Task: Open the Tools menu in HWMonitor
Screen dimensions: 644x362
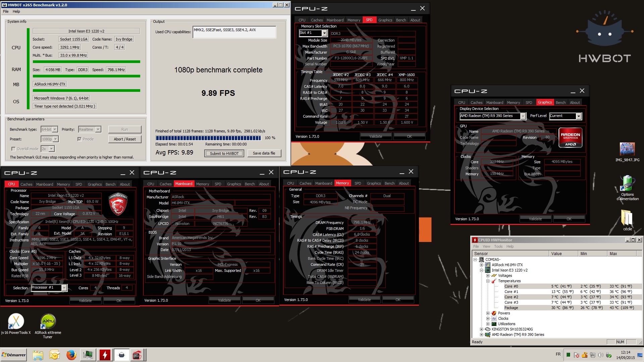Action: (498, 246)
